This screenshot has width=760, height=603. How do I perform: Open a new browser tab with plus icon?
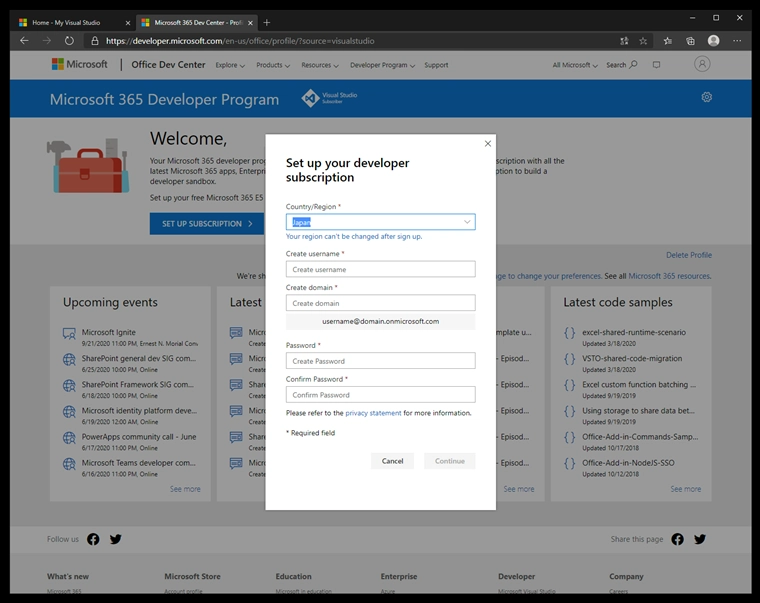[267, 22]
